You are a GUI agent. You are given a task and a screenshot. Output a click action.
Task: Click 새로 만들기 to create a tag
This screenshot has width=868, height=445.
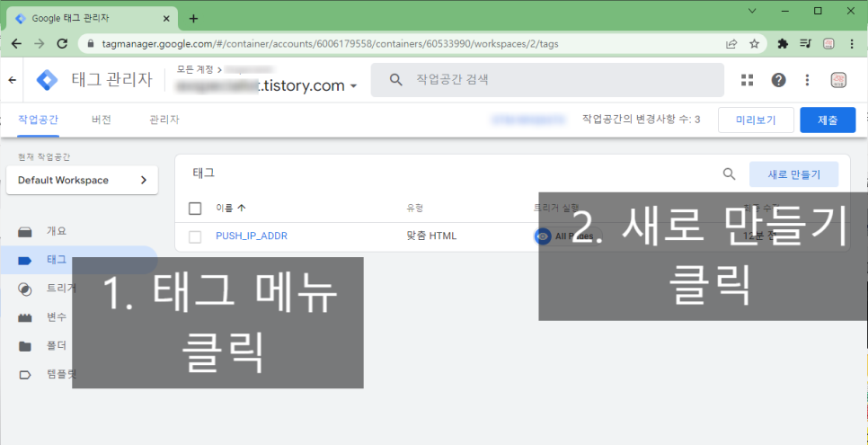pyautogui.click(x=793, y=174)
